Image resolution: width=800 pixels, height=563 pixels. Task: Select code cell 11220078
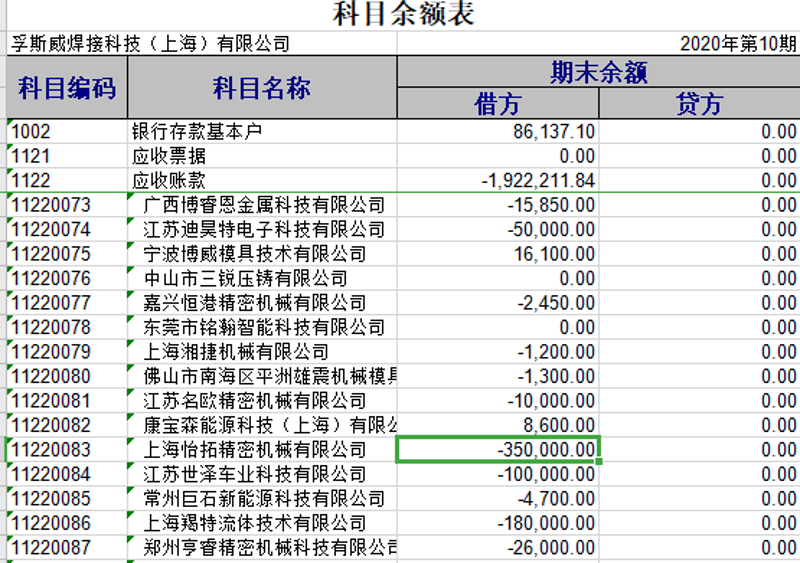(x=67, y=328)
